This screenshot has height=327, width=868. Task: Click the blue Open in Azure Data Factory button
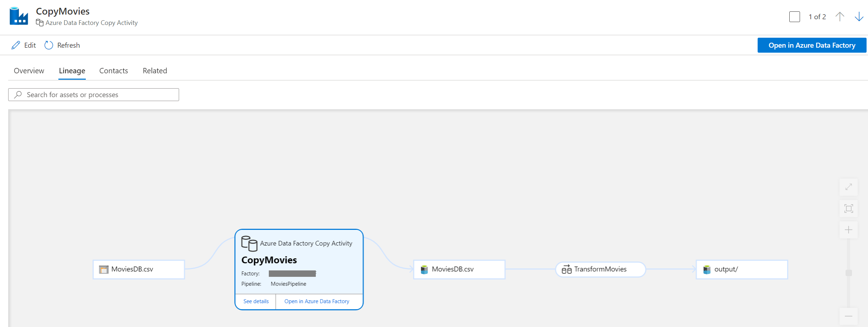coord(812,45)
